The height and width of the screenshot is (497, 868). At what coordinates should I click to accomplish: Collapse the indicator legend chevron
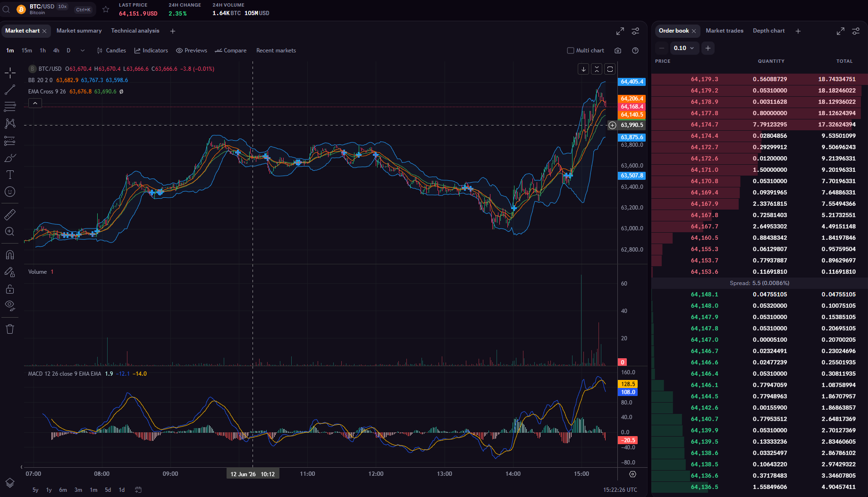coord(35,103)
